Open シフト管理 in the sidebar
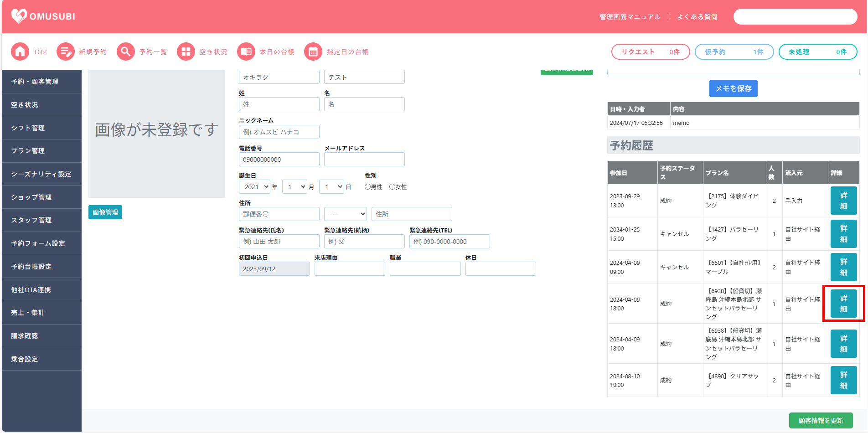 [x=41, y=128]
